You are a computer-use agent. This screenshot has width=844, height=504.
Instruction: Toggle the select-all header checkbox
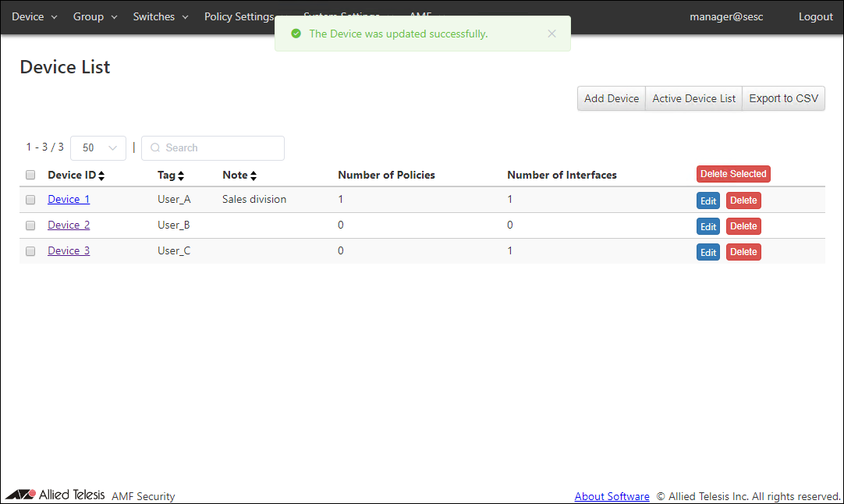(30, 175)
